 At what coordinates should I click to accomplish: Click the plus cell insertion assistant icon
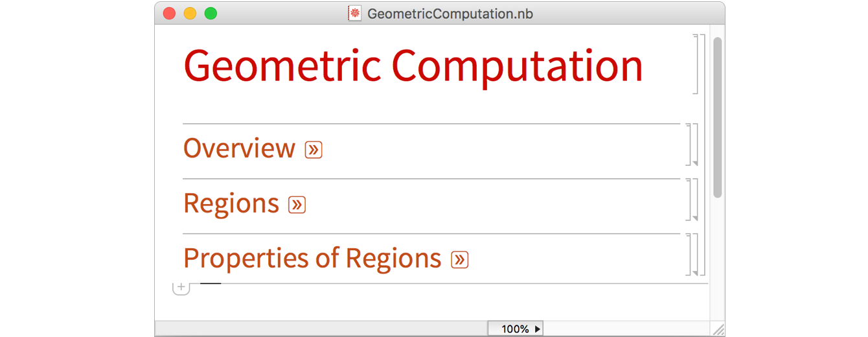181,287
